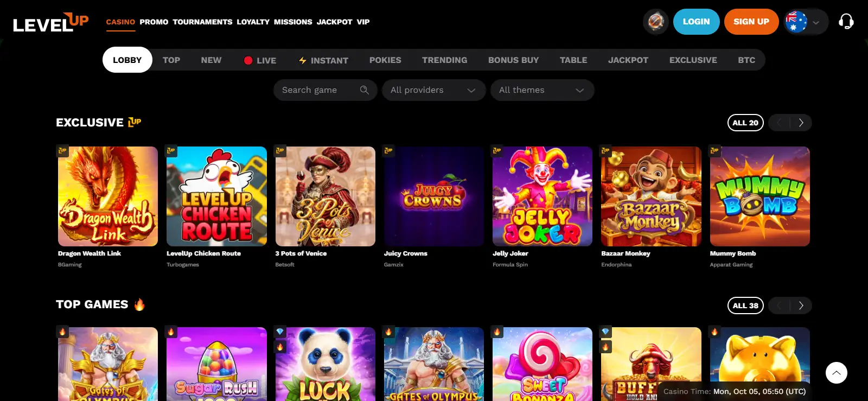Select the Exclusive category tab
The width and height of the screenshot is (868, 401).
[693, 60]
